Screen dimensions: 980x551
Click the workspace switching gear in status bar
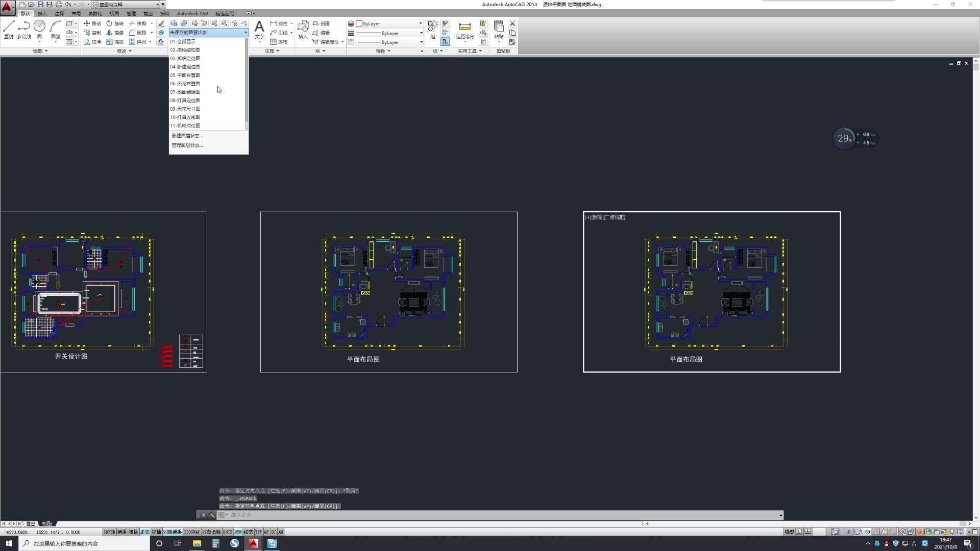coord(902,532)
